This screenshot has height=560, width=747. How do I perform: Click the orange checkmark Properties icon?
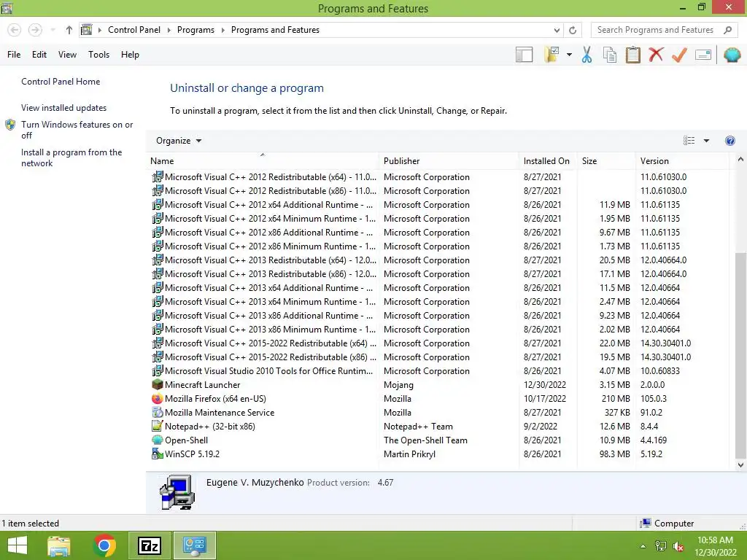[x=679, y=55]
